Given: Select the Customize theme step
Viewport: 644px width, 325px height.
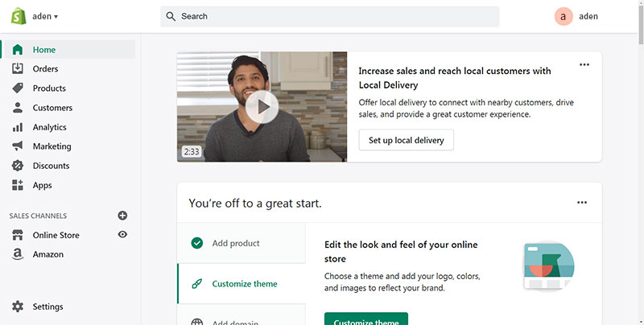Looking at the screenshot, I should click(x=242, y=283).
